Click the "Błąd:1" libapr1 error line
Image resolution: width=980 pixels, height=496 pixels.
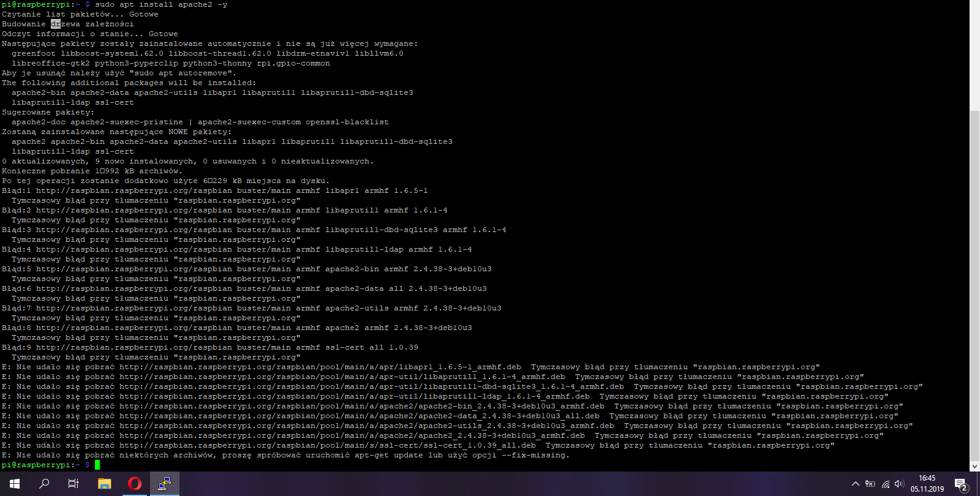click(x=215, y=190)
